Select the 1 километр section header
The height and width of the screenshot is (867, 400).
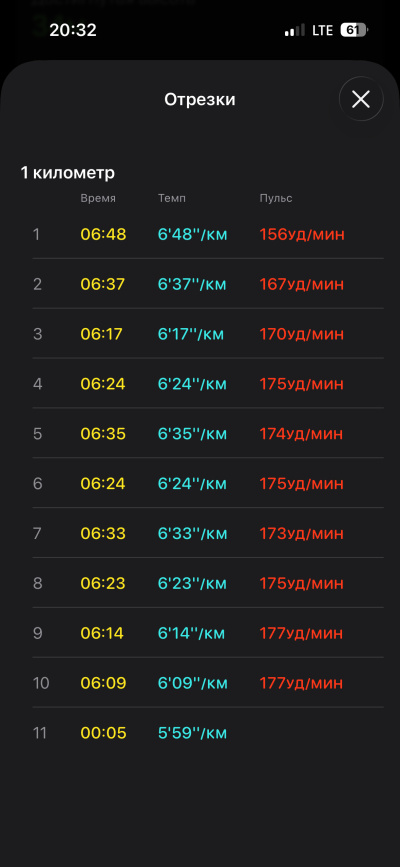click(67, 173)
